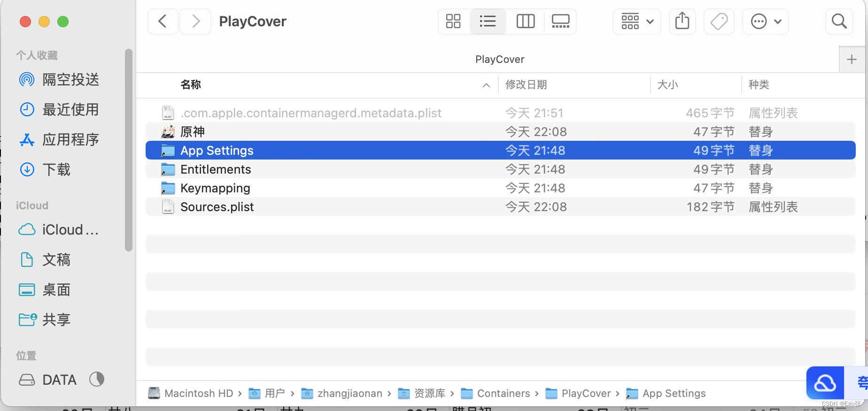Click the 465 字节 size cell
The image size is (868, 411).
pyautogui.click(x=710, y=113)
